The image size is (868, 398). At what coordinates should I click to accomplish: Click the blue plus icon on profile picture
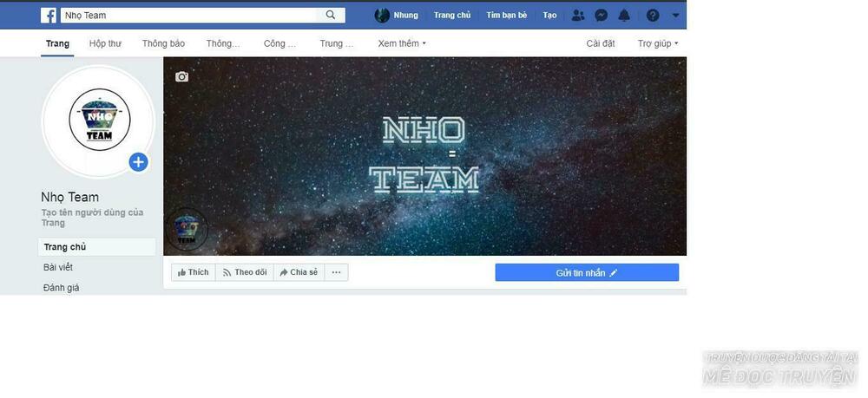[138, 162]
